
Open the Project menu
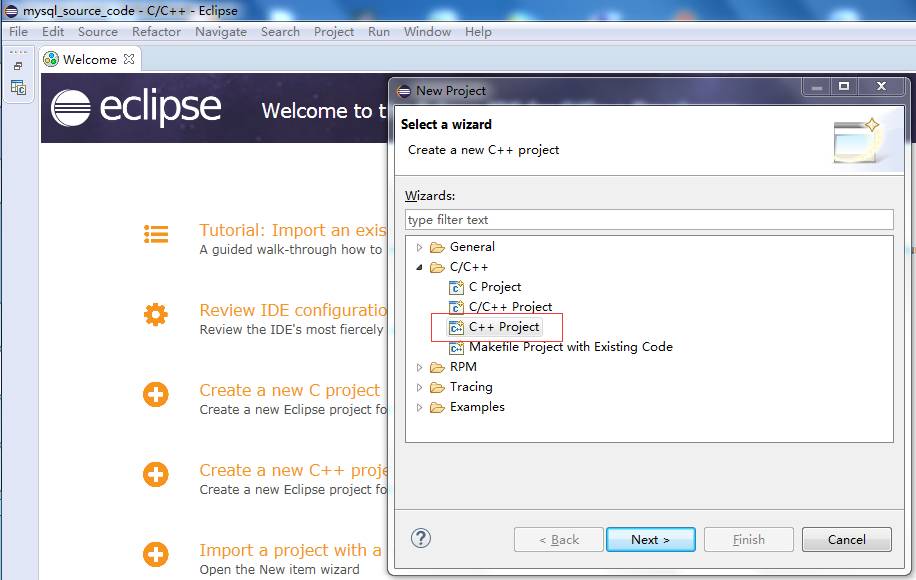334,32
